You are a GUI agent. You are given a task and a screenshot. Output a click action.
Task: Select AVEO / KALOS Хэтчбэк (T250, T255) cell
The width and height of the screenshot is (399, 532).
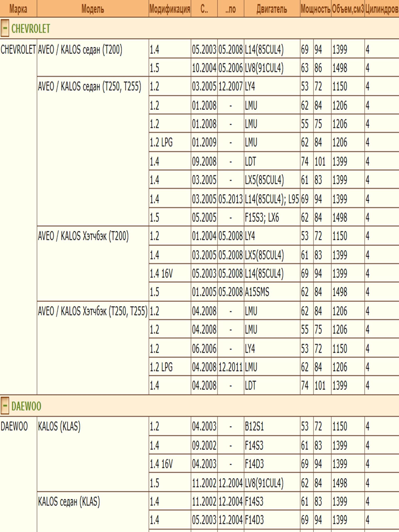click(93, 311)
